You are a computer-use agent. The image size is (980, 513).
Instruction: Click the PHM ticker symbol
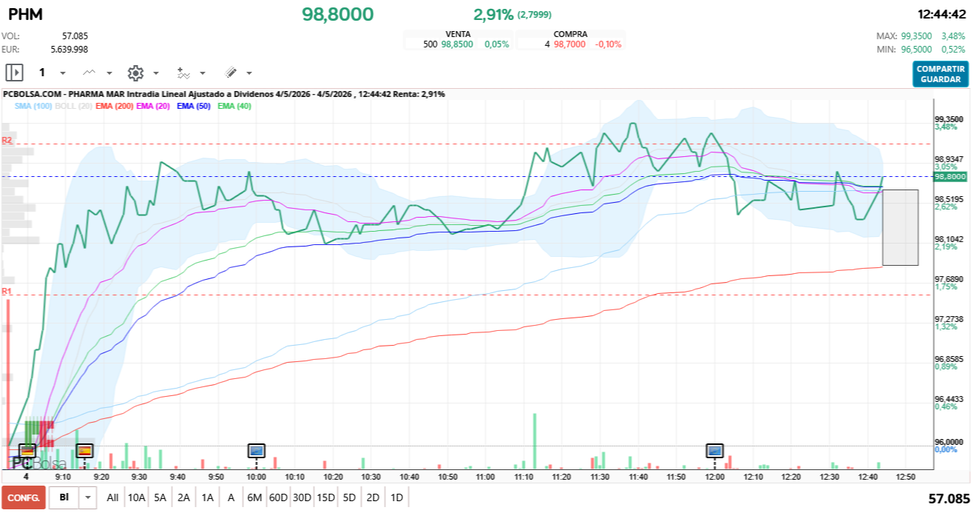[x=25, y=15]
